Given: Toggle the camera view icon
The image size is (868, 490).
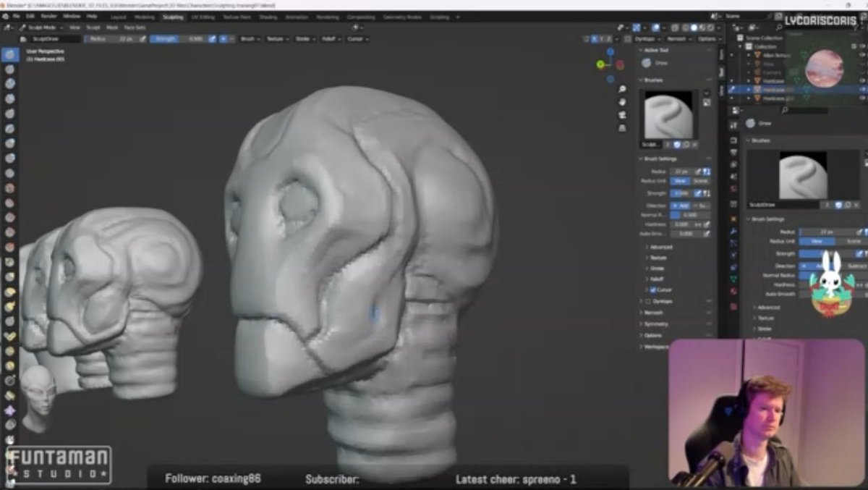Looking at the screenshot, I should pos(622,115).
